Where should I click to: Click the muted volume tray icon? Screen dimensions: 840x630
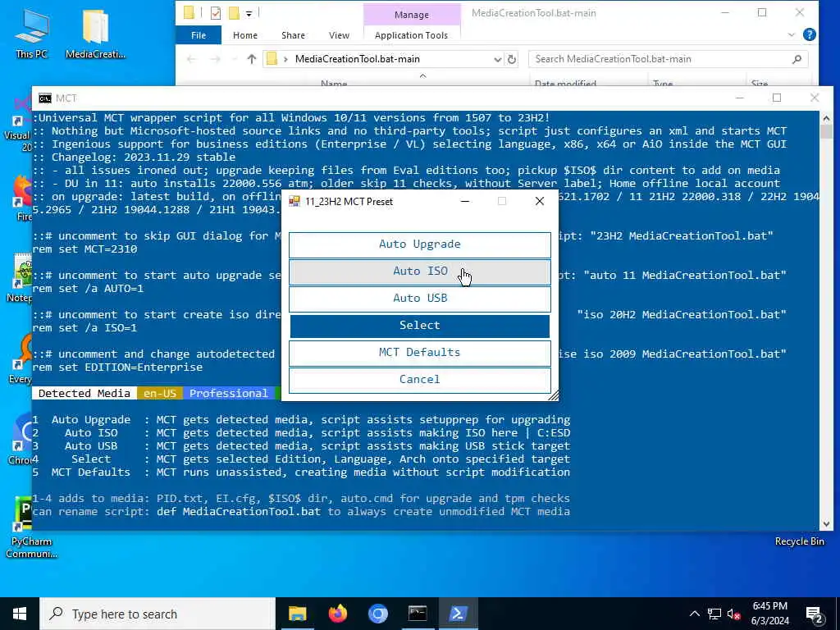point(733,614)
